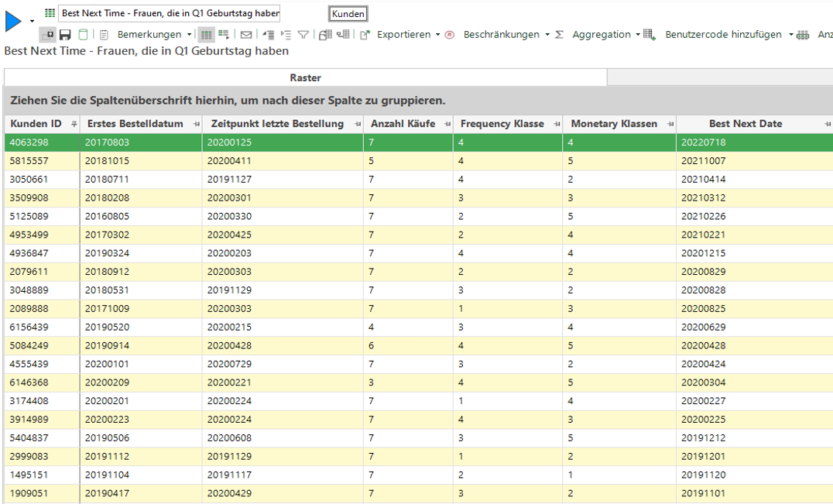Select the Raster tab
The height and width of the screenshot is (504, 833).
pos(305,77)
